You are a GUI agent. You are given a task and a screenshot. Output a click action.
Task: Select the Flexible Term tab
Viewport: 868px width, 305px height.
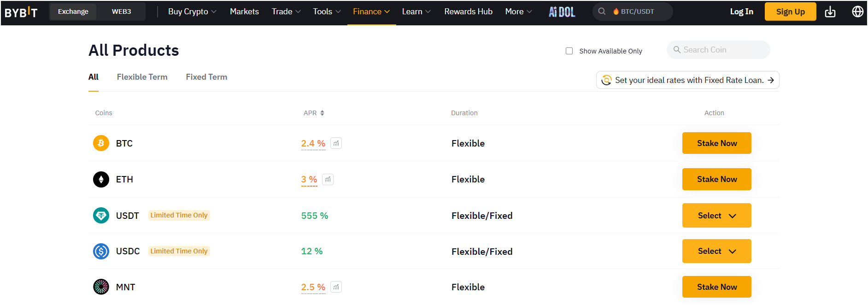coord(142,77)
